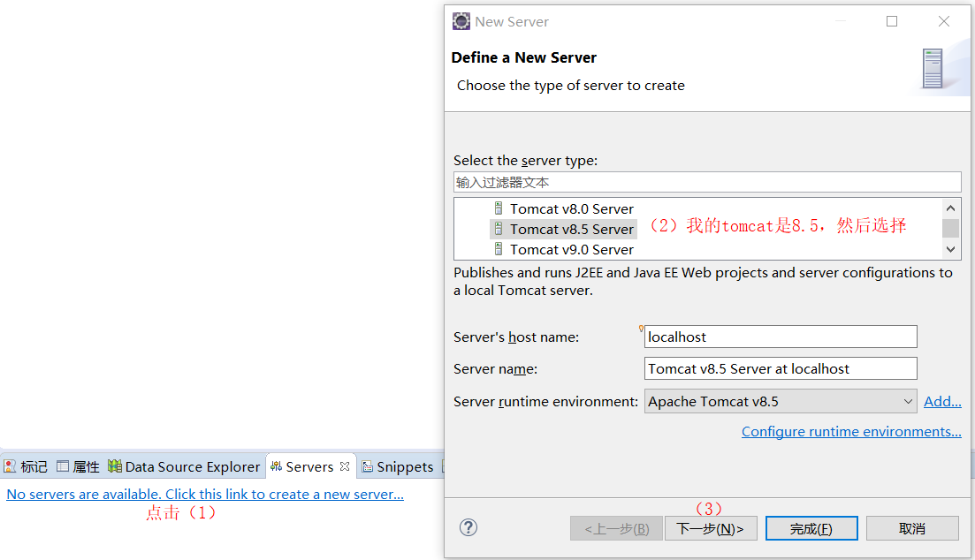Switch to the 属性 tab

coord(79,466)
